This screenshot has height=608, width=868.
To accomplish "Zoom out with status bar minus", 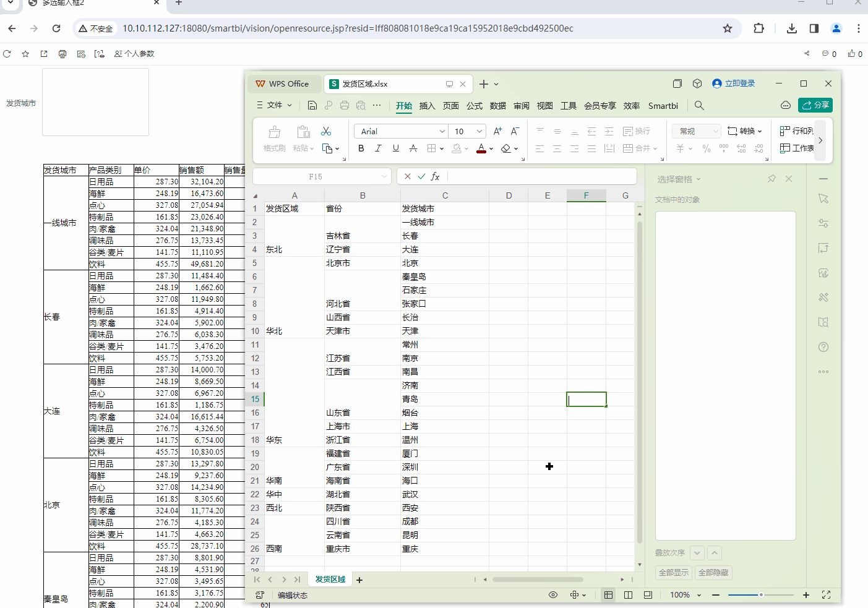I will 716,595.
